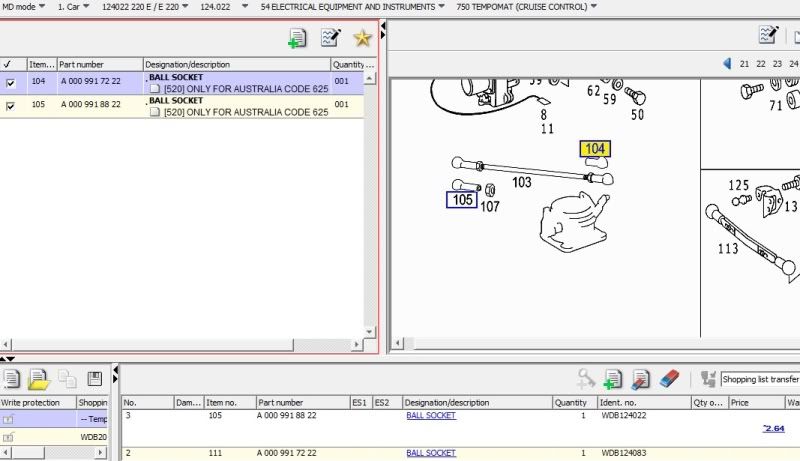This screenshot has width=800, height=461.
Task: Select ident number WDB124083 cell
Action: click(623, 453)
